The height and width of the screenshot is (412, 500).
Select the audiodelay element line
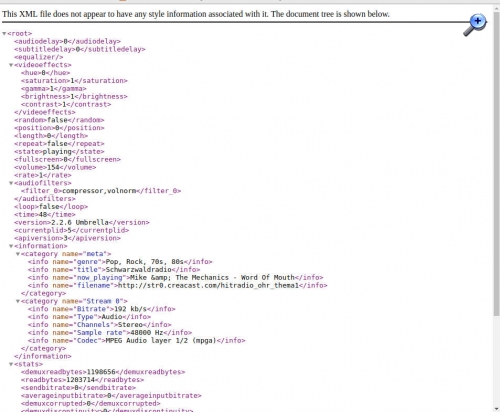(67, 41)
